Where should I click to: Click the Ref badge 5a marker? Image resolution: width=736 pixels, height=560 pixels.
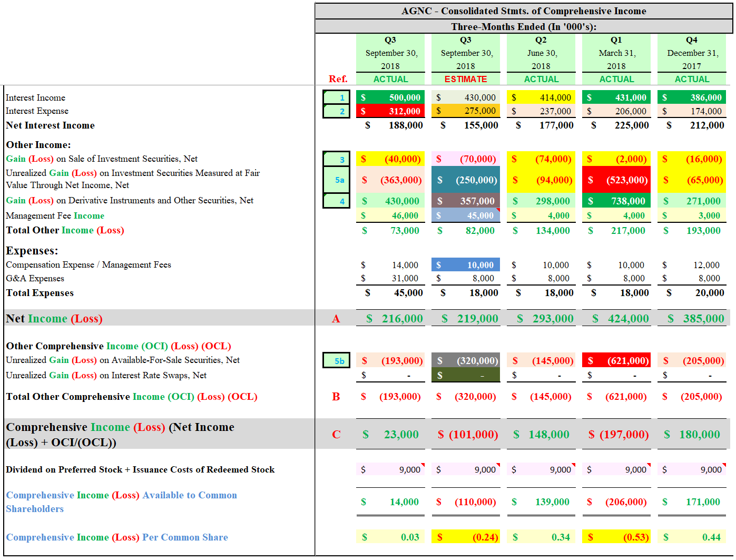(337, 179)
